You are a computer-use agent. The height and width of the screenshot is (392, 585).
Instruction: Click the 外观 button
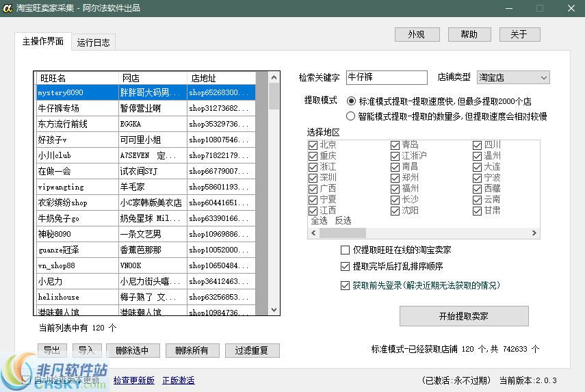coord(417,34)
